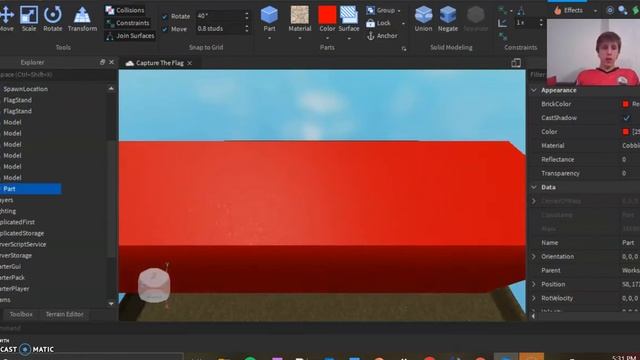Image resolution: width=640 pixels, height=360 pixels.
Task: Expand the Orientation property
Action: click(x=534, y=257)
